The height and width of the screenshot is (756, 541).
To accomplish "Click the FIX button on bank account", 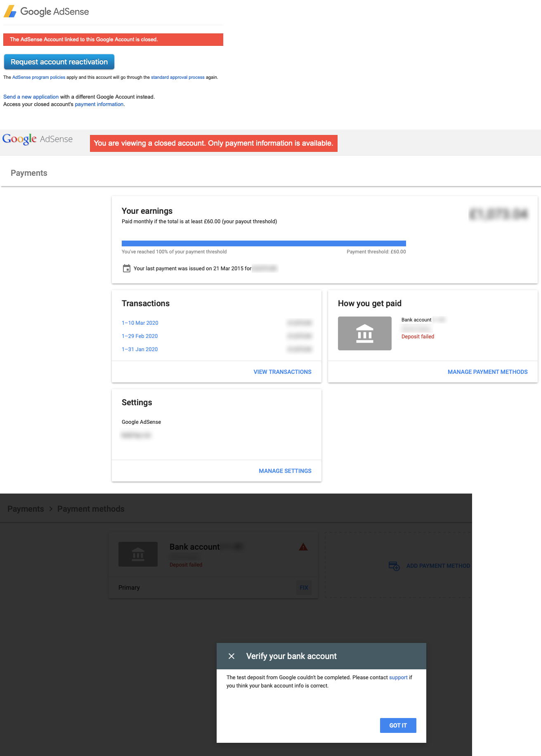I will click(x=304, y=588).
